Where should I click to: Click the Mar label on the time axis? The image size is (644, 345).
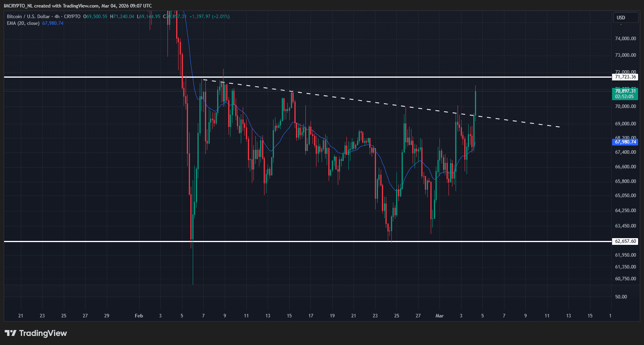[439, 316]
